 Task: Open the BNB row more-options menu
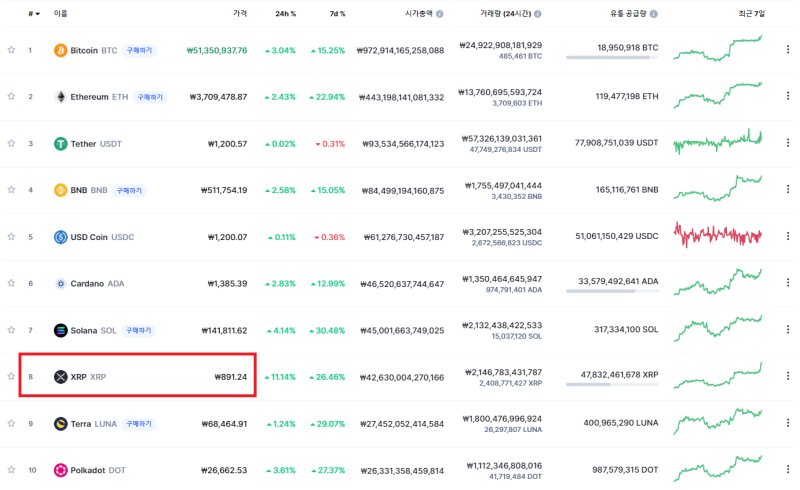click(788, 189)
